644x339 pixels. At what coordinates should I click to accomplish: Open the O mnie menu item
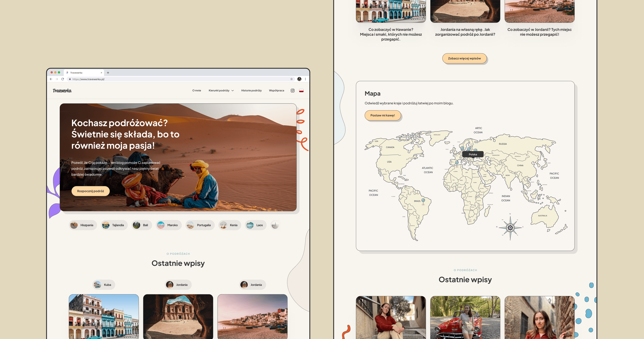[x=196, y=90]
